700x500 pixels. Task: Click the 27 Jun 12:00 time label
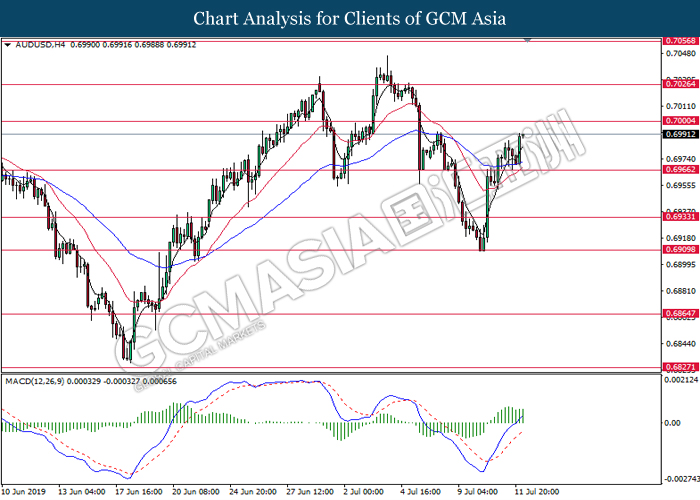[310, 492]
